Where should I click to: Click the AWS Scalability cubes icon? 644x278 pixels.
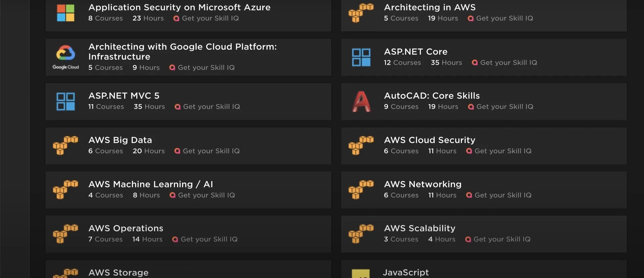tap(361, 234)
